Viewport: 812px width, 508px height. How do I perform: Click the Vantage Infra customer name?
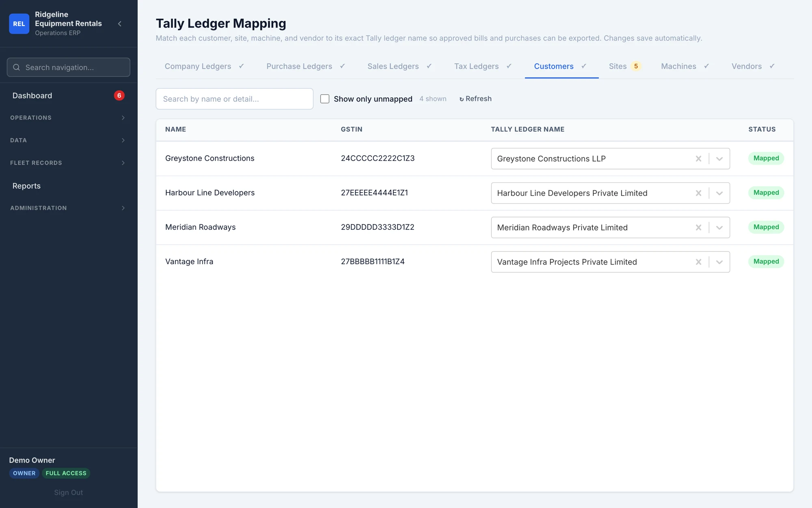tap(189, 262)
